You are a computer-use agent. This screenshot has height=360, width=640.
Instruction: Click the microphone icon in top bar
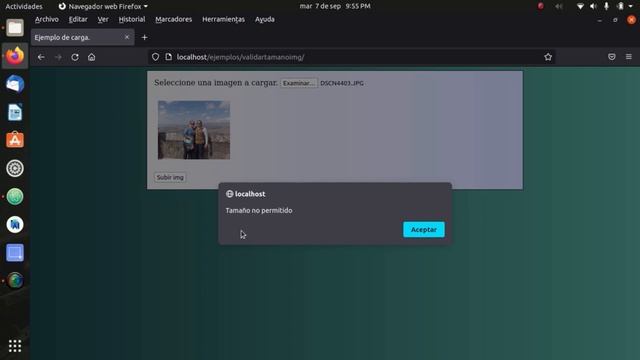click(x=606, y=6)
